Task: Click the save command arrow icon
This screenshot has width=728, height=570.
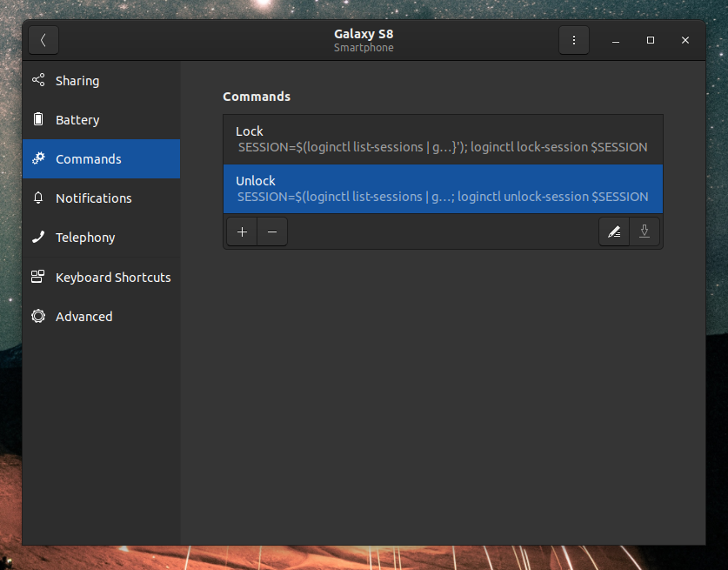Action: tap(645, 231)
